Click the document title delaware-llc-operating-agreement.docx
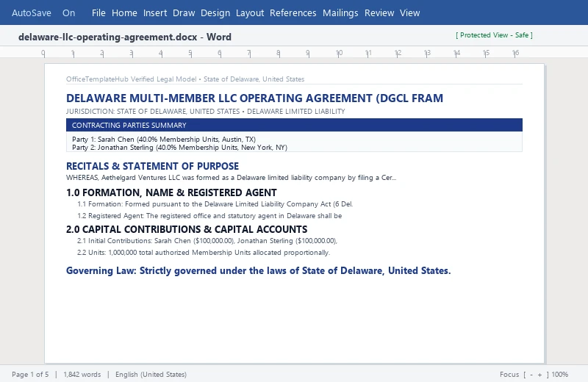Image resolution: width=588 pixels, height=382 pixels. 107,37
